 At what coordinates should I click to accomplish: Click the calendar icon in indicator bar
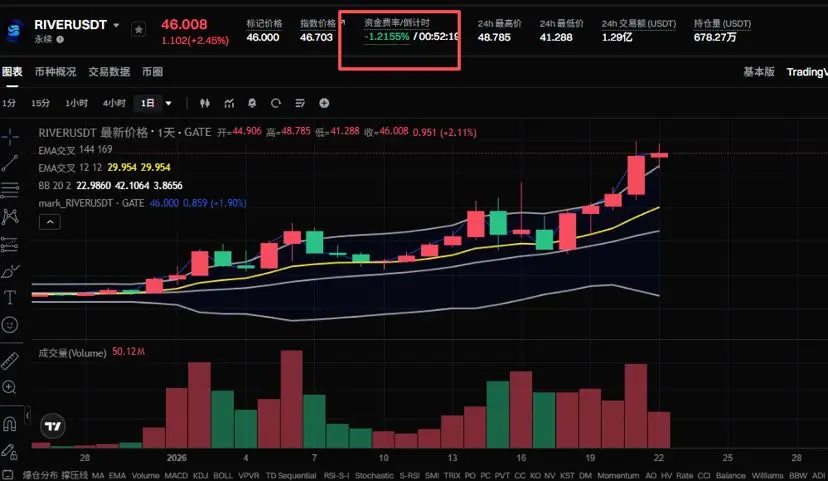7,475
